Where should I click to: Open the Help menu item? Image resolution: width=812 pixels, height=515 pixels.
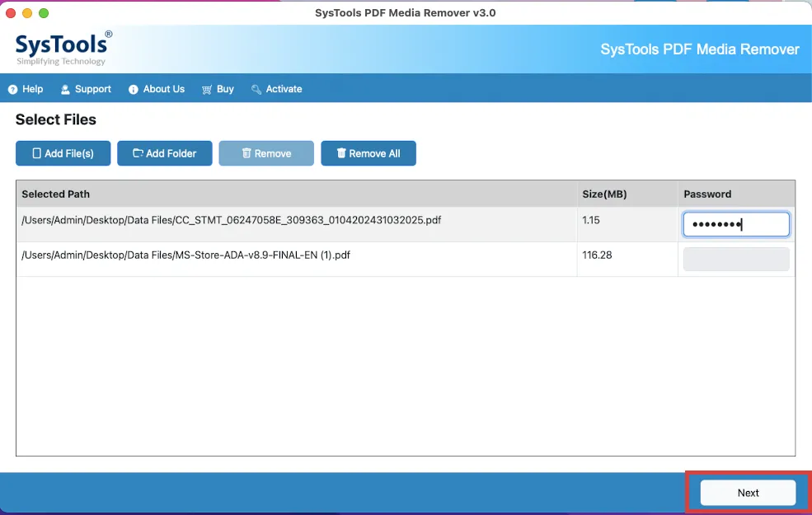pos(26,89)
